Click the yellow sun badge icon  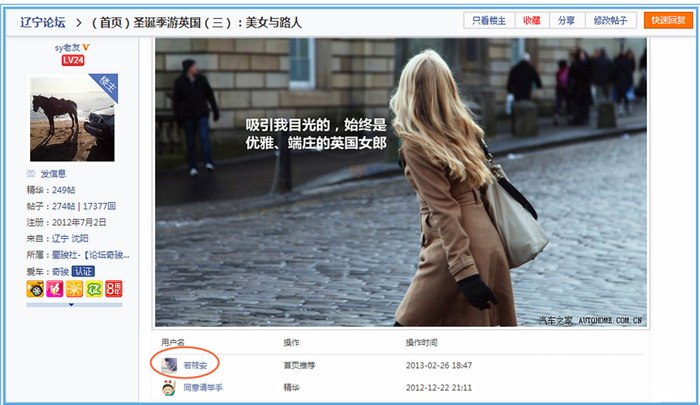pyautogui.click(x=73, y=289)
